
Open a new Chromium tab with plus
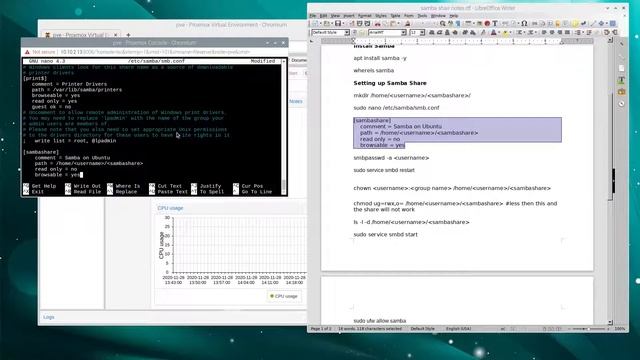tap(128, 35)
